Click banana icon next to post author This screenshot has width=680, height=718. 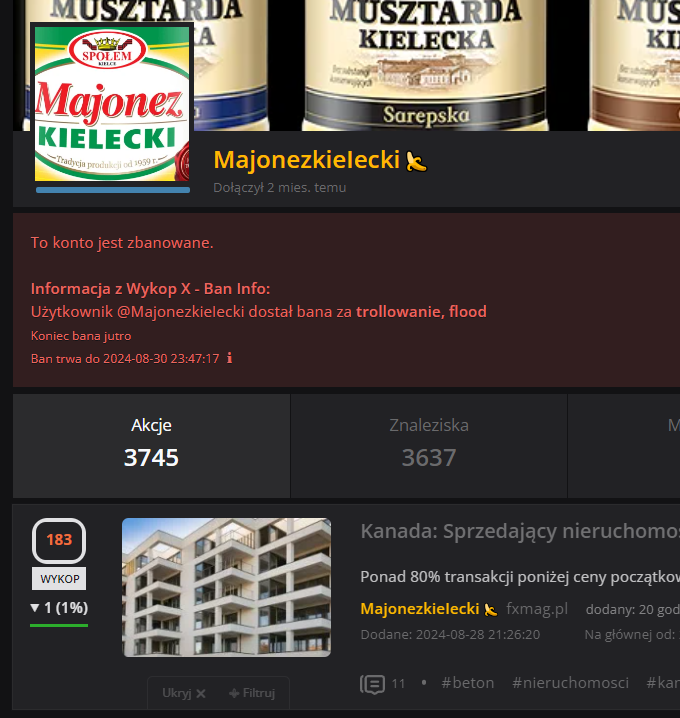click(x=491, y=609)
